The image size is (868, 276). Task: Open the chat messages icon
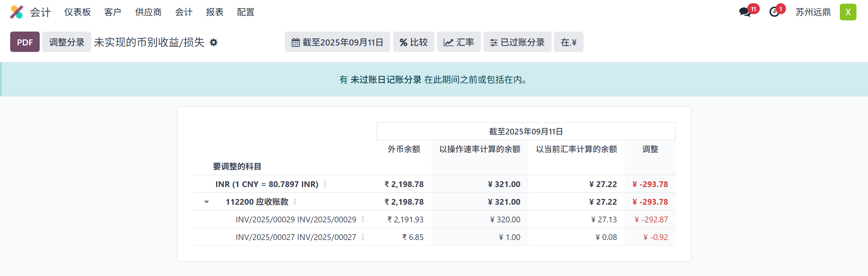(745, 12)
